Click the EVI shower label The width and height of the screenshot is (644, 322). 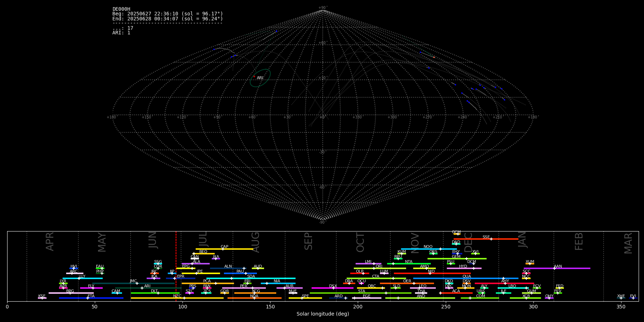(x=633, y=296)
